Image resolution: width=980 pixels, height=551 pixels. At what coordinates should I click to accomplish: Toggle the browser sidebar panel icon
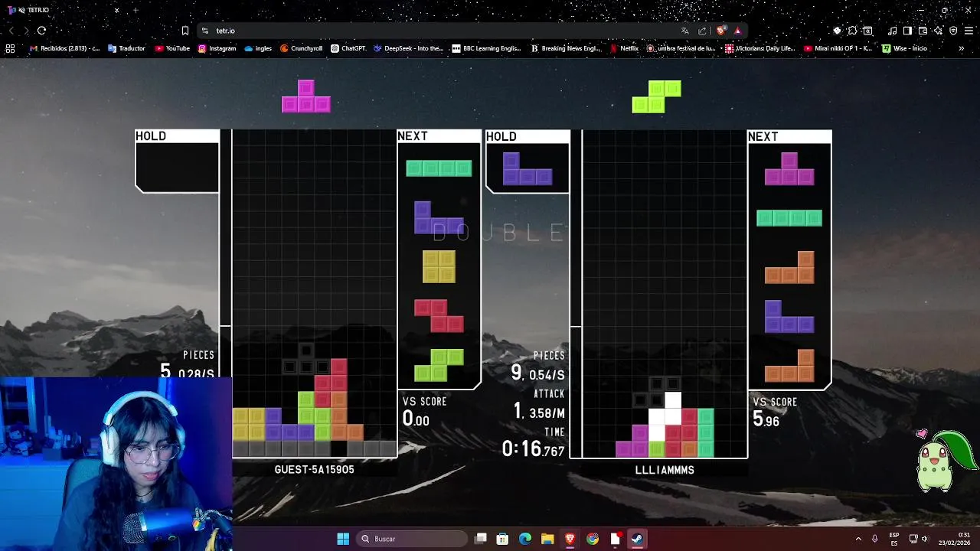[x=907, y=31]
